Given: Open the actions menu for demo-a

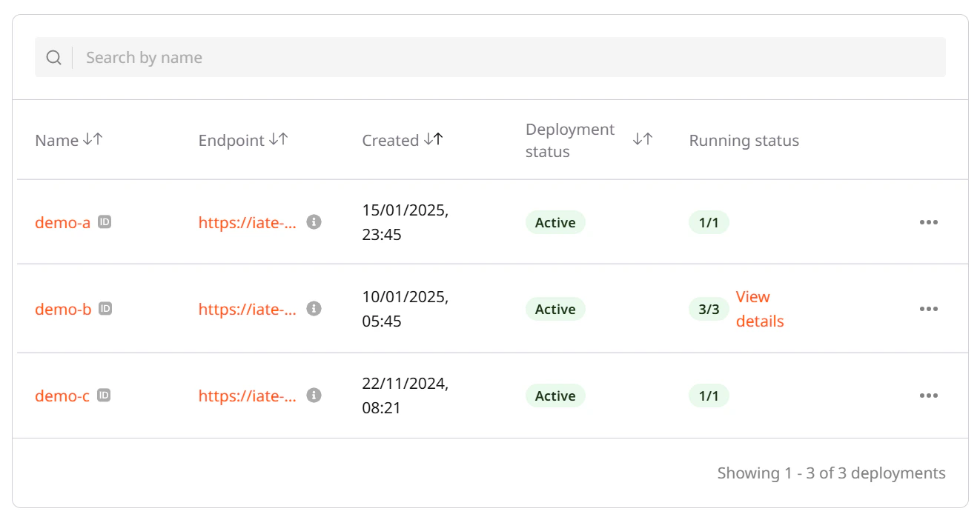Looking at the screenshot, I should pyautogui.click(x=929, y=222).
